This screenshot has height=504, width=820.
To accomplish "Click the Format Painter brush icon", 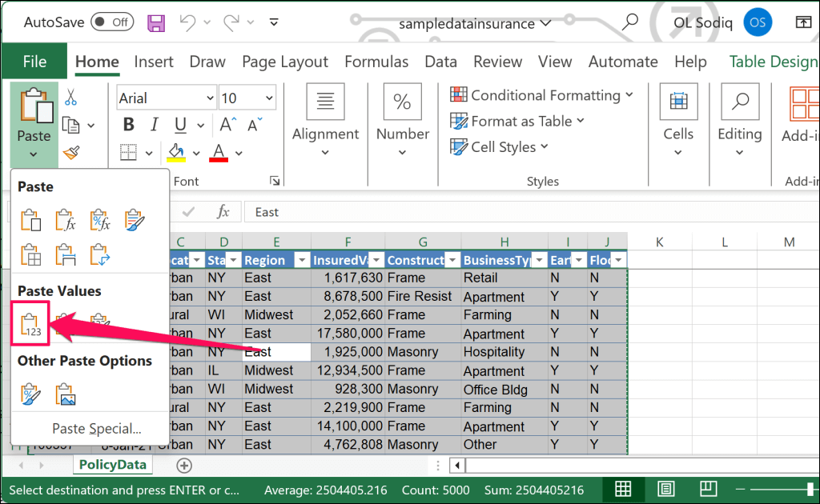I will pos(70,151).
